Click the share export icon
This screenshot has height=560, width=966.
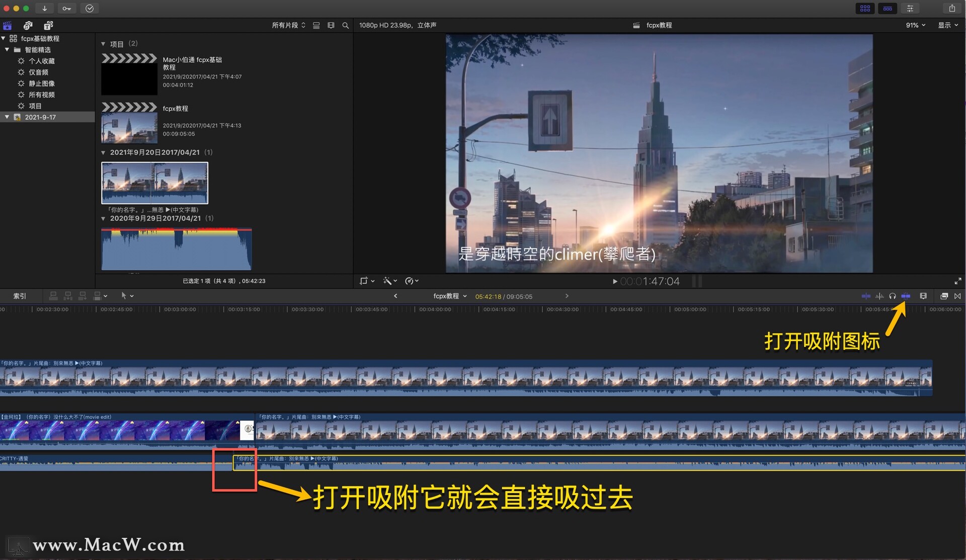point(952,8)
